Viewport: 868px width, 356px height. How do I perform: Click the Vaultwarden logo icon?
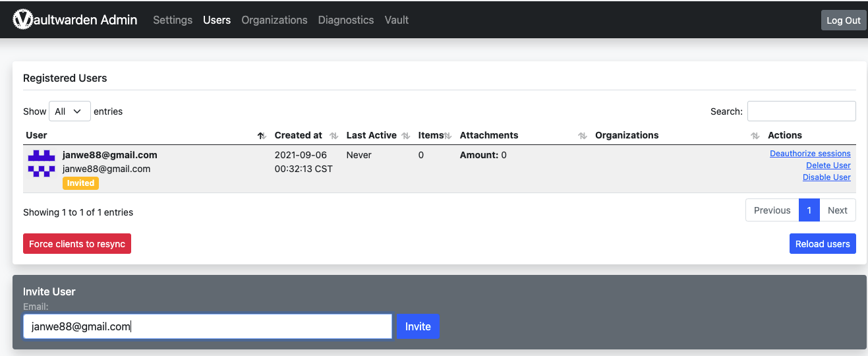22,20
